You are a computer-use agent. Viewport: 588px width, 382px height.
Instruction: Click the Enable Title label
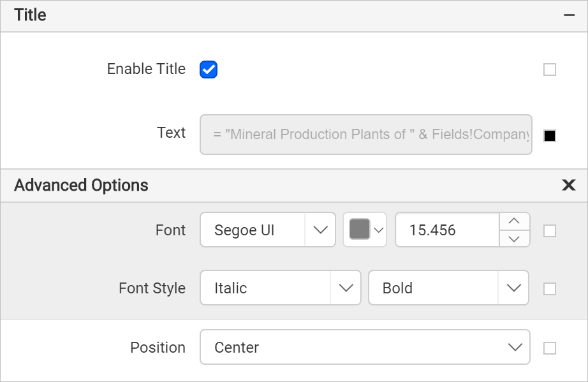coord(145,69)
